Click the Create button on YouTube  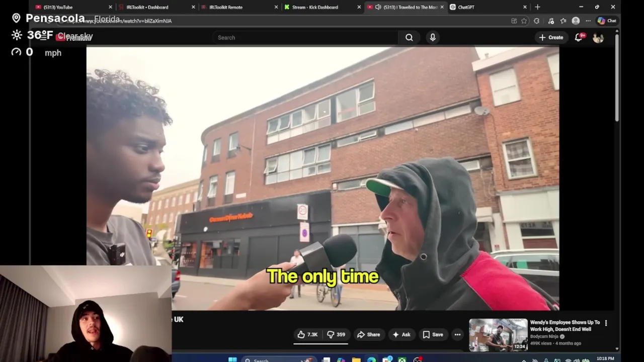click(551, 37)
